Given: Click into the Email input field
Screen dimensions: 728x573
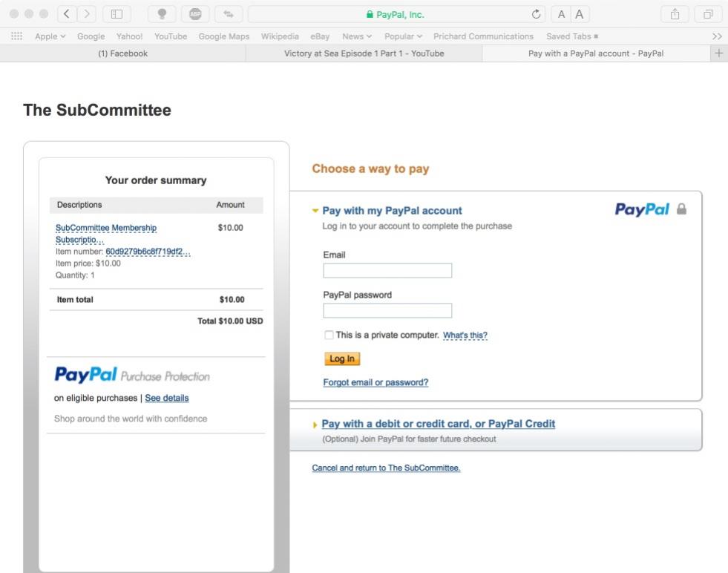Looking at the screenshot, I should (387, 271).
